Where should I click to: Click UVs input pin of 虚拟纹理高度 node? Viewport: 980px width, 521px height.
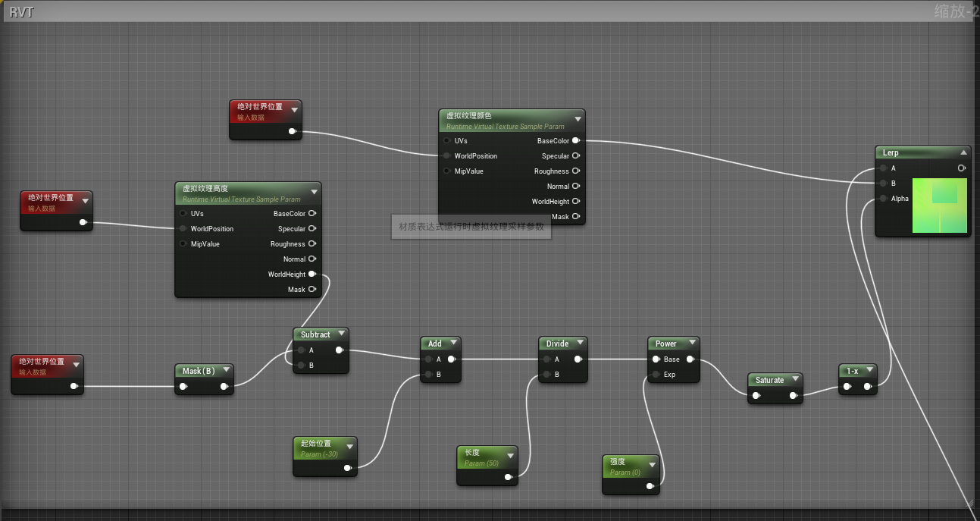point(183,213)
